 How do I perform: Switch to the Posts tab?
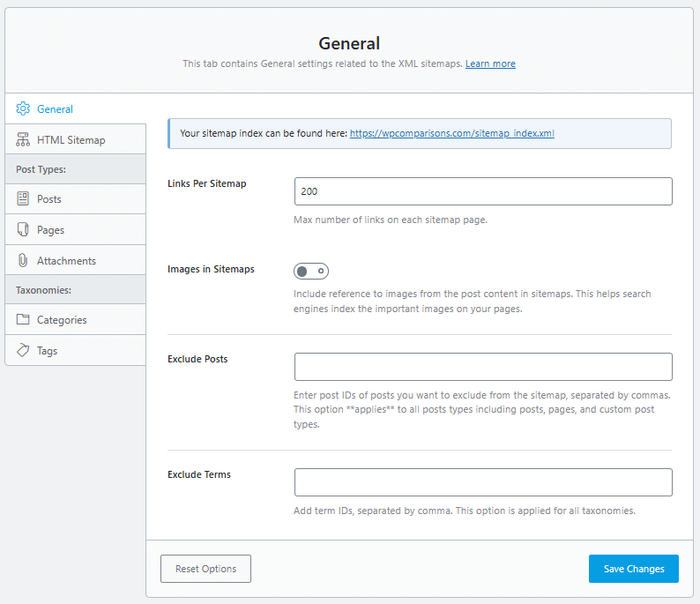coord(49,199)
